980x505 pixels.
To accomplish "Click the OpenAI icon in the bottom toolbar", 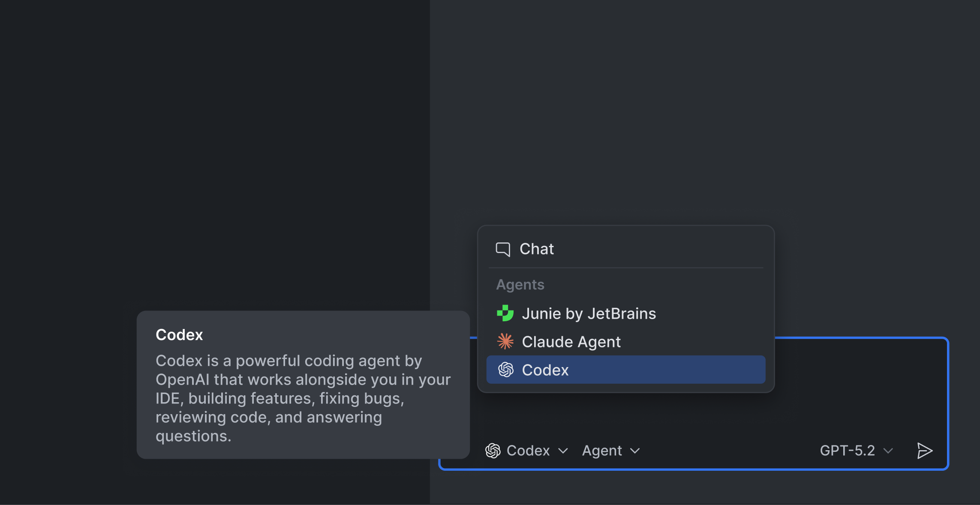I will (x=493, y=450).
